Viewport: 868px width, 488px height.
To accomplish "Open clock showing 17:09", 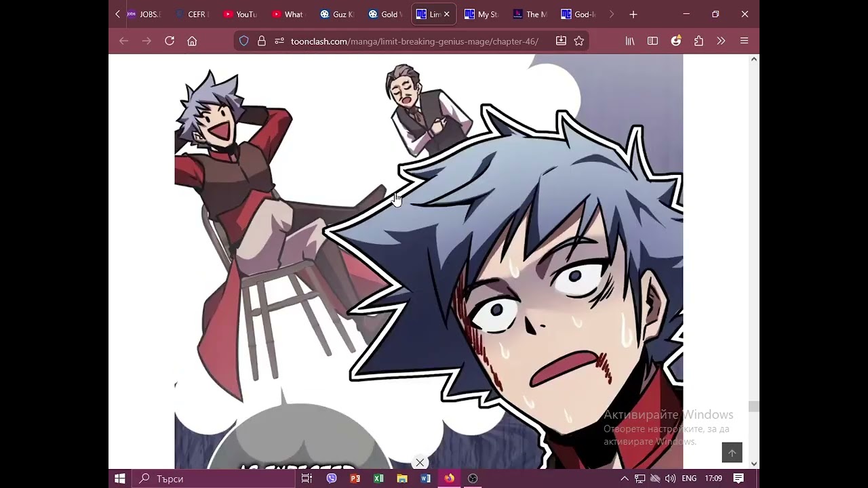I will tap(713, 479).
